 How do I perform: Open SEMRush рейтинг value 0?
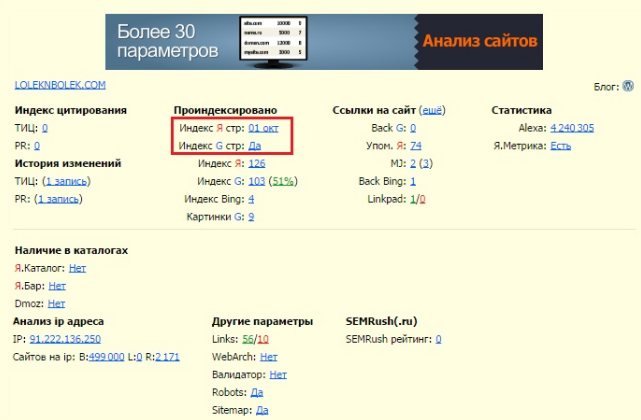(x=438, y=339)
